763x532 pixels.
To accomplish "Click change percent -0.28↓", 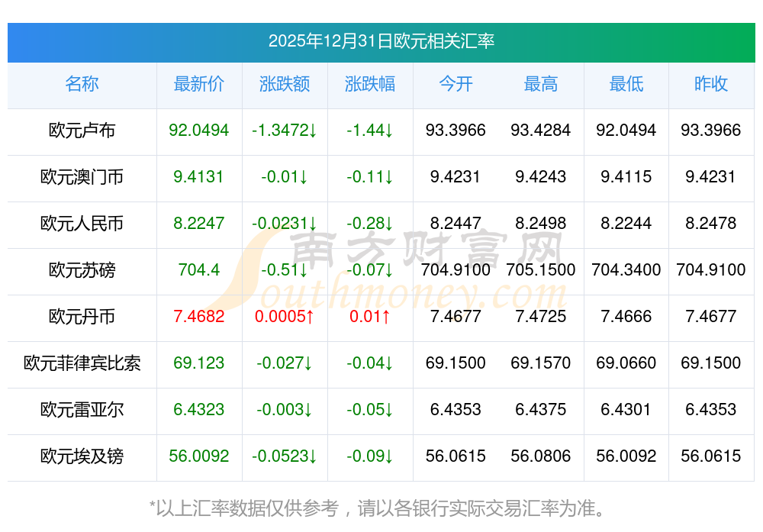I will (370, 224).
